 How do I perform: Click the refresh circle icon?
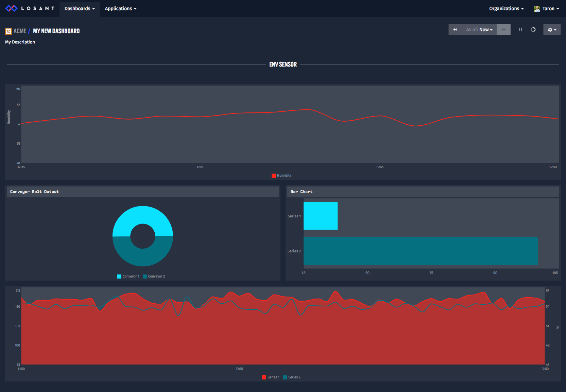[x=533, y=30]
